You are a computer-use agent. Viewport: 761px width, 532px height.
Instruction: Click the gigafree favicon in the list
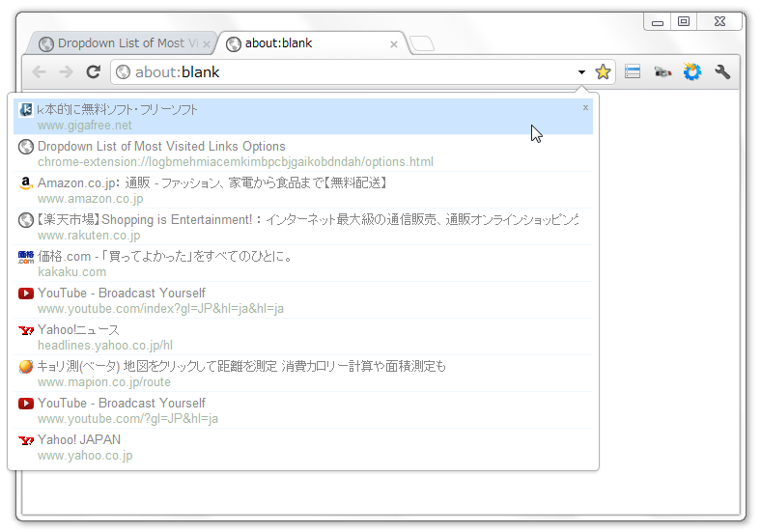(x=26, y=110)
